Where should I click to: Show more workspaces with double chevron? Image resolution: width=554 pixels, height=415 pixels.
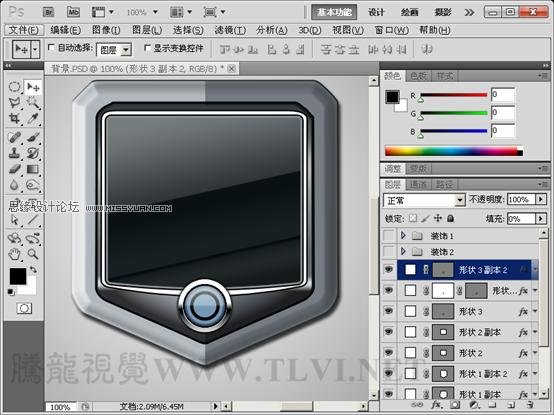click(x=469, y=12)
